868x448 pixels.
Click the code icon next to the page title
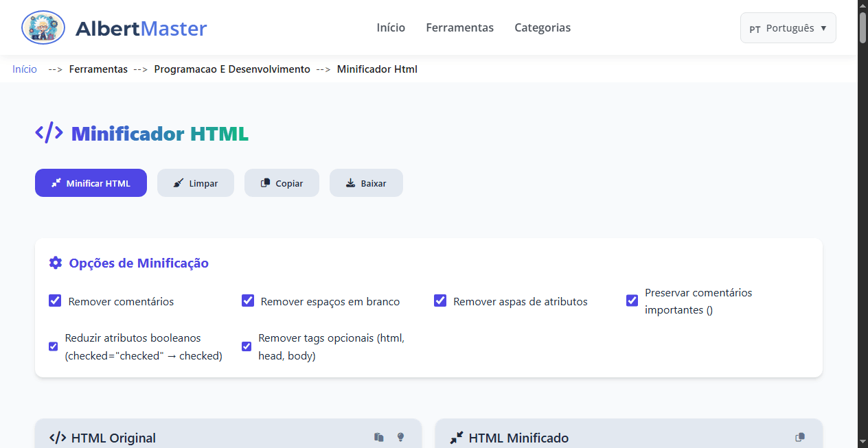pos(49,132)
